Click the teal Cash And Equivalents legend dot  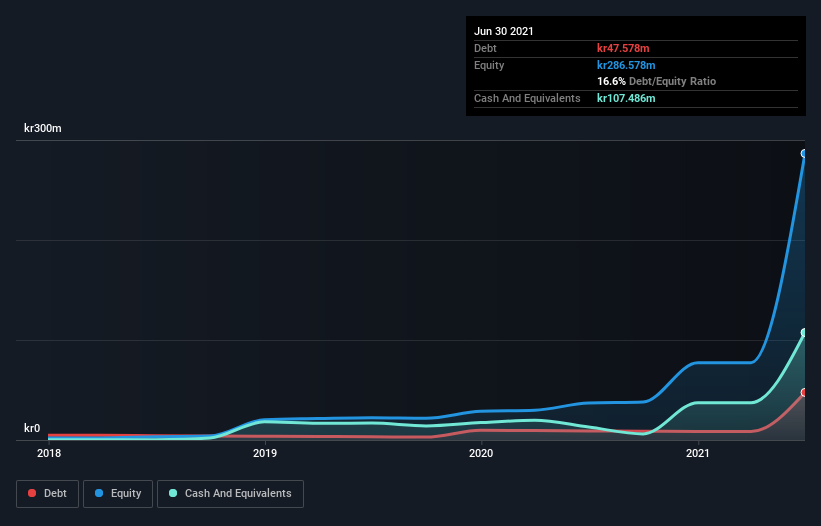coord(173,493)
